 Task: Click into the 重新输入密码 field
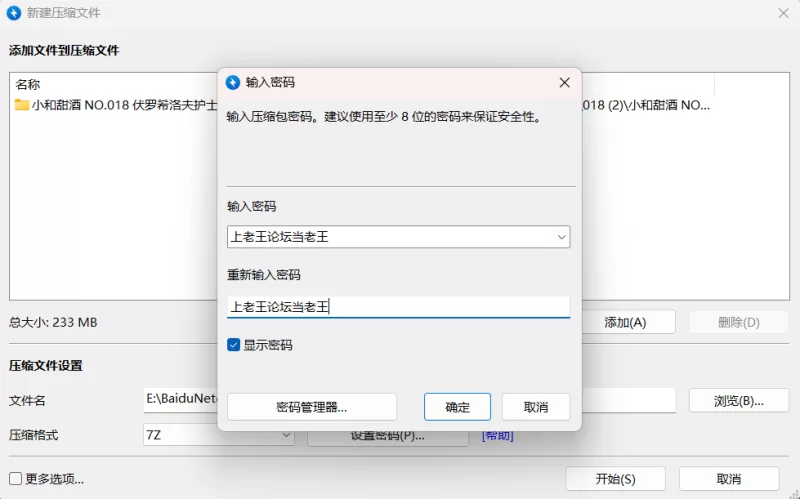pos(398,306)
